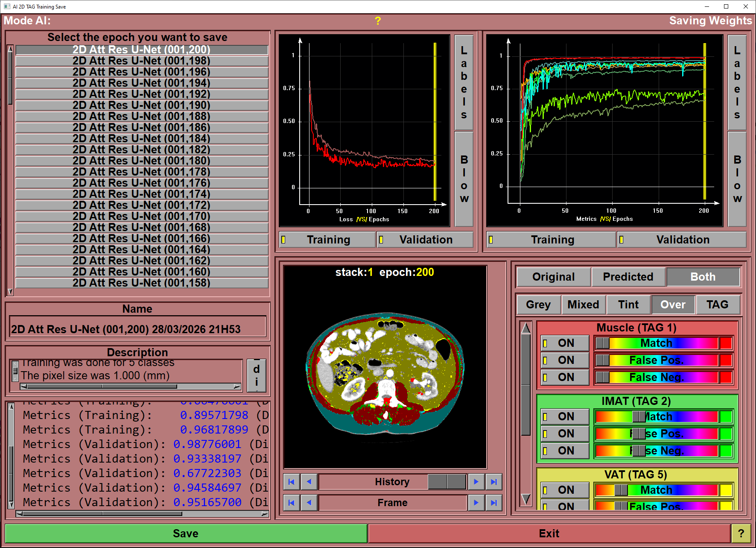
Task: Skip to last Frame
Action: pyautogui.click(x=493, y=503)
